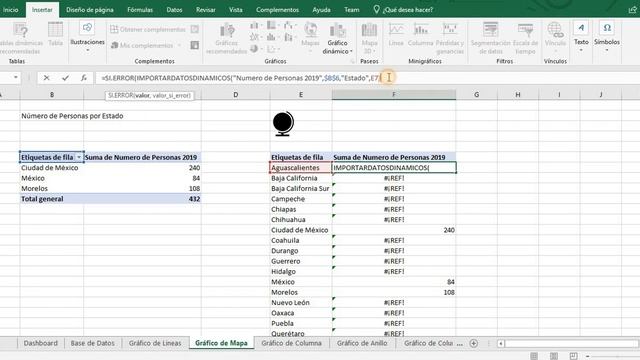
Task: Cancel the formula entry with X
Action: [47, 78]
